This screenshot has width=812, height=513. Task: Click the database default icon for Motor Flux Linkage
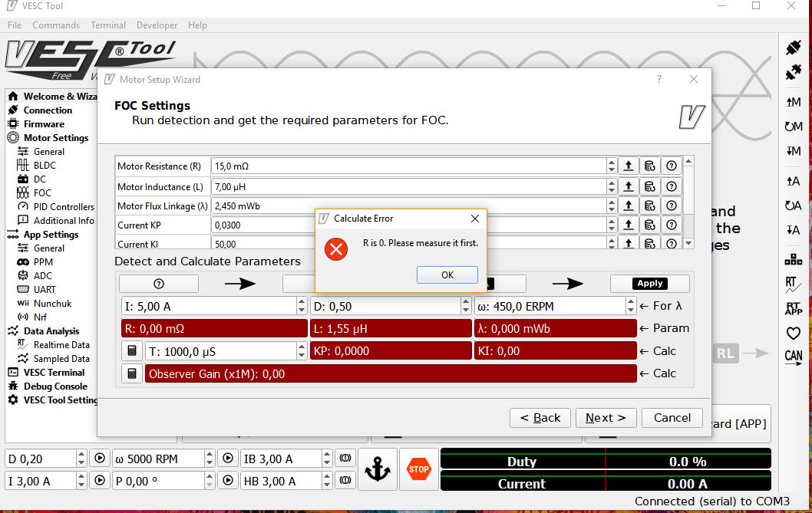point(650,206)
